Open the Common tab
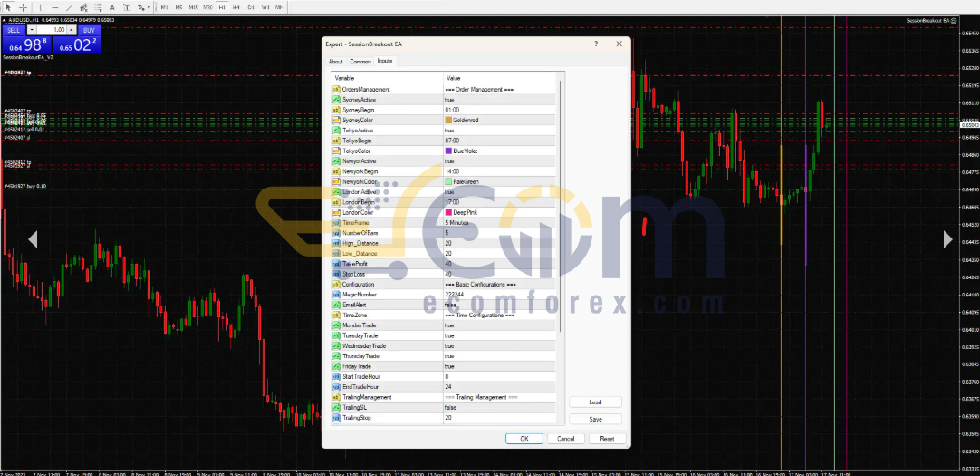The width and height of the screenshot is (980, 476). pos(360,62)
